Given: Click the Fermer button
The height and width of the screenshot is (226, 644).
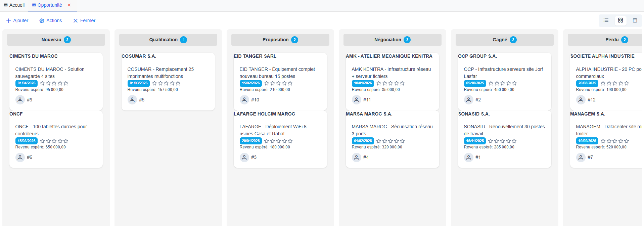Looking at the screenshot, I should pyautogui.click(x=84, y=20).
